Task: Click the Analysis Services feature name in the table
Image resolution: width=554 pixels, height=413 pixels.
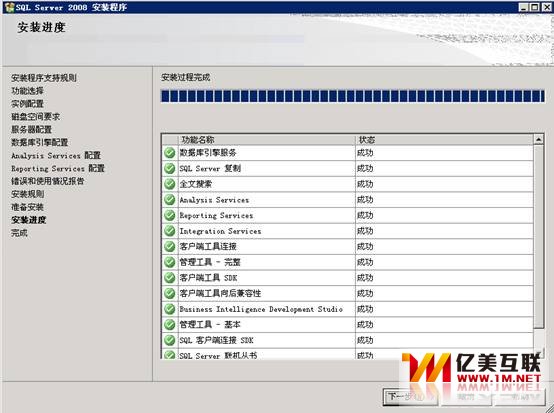Action: point(214,200)
